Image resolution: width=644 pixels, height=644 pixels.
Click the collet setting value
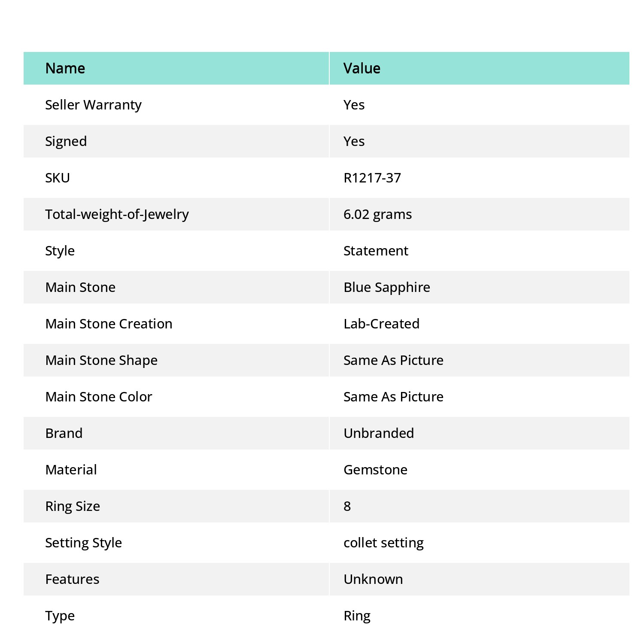384,543
